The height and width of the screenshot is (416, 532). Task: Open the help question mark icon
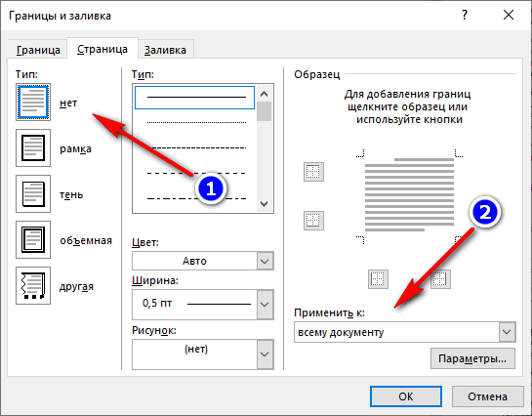coord(465,15)
